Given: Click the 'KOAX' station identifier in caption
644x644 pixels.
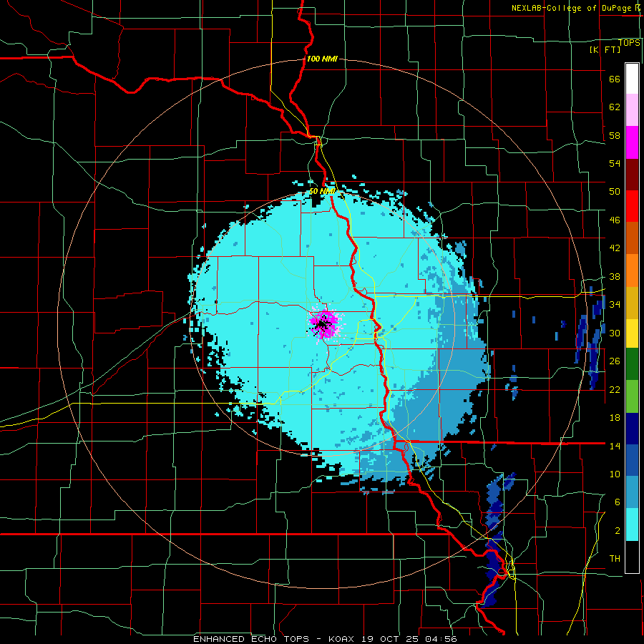Looking at the screenshot, I should 341,639.
